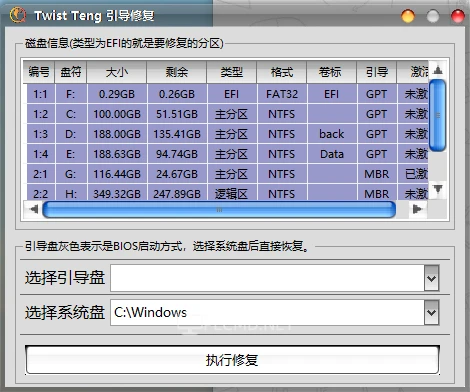Click the table's scroll left arrow
The image size is (470, 392).
click(33, 209)
